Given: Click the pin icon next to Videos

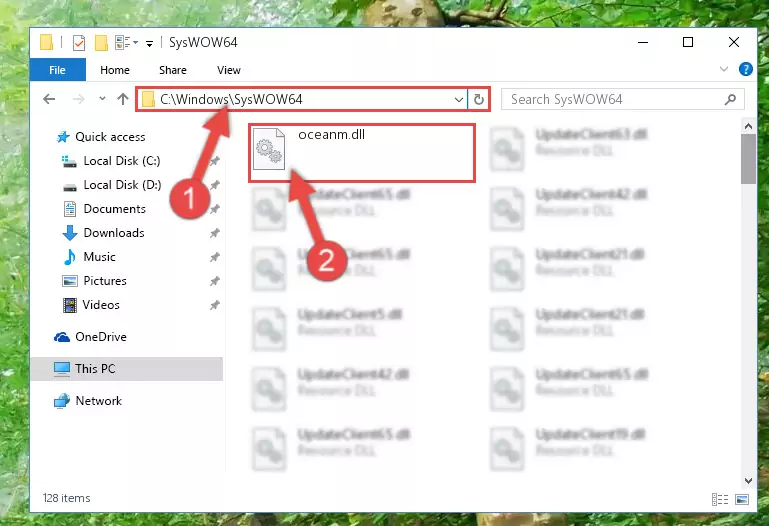Looking at the screenshot, I should 214,305.
